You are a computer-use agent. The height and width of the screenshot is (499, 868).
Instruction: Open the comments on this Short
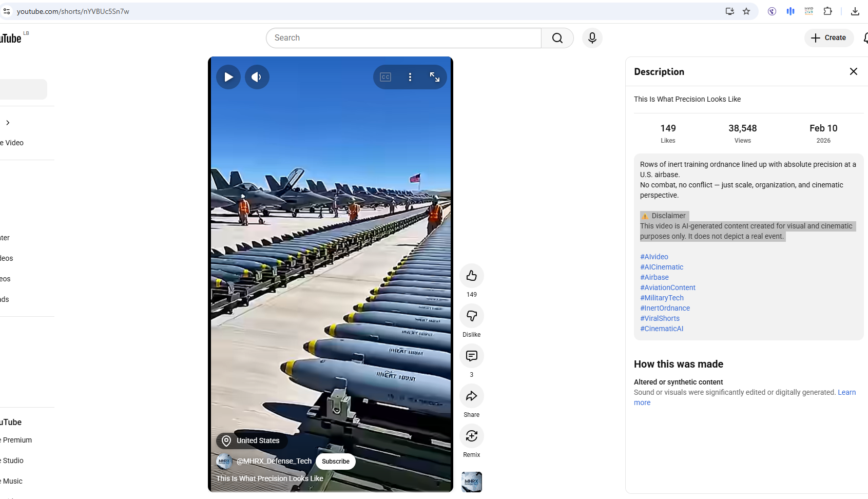click(x=471, y=356)
